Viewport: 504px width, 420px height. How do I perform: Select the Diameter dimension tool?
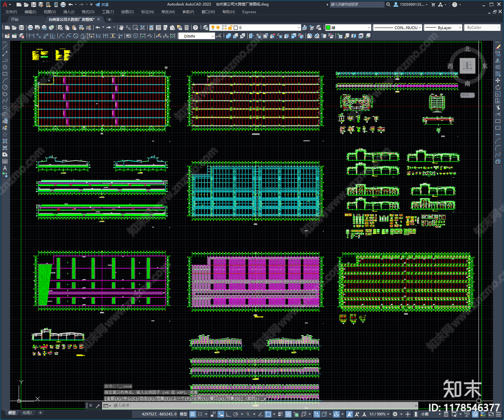[76, 36]
